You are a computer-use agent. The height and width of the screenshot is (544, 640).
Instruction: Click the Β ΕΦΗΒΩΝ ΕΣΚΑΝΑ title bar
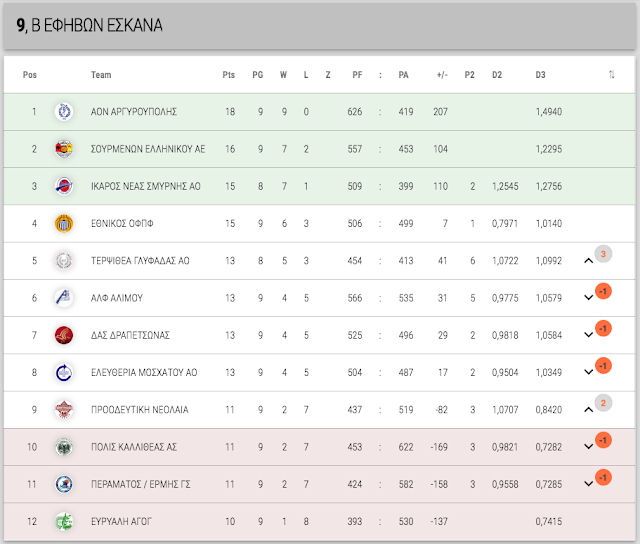tap(320, 26)
